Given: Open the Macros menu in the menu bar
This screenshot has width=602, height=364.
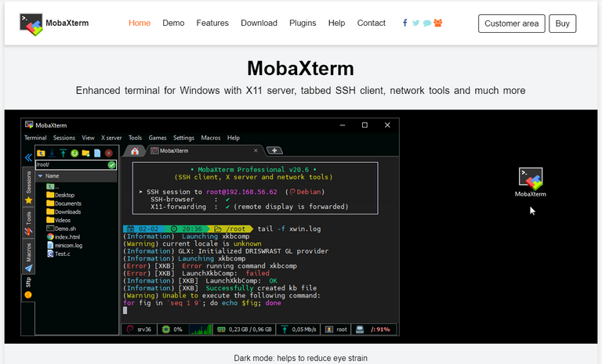Looking at the screenshot, I should click(211, 138).
